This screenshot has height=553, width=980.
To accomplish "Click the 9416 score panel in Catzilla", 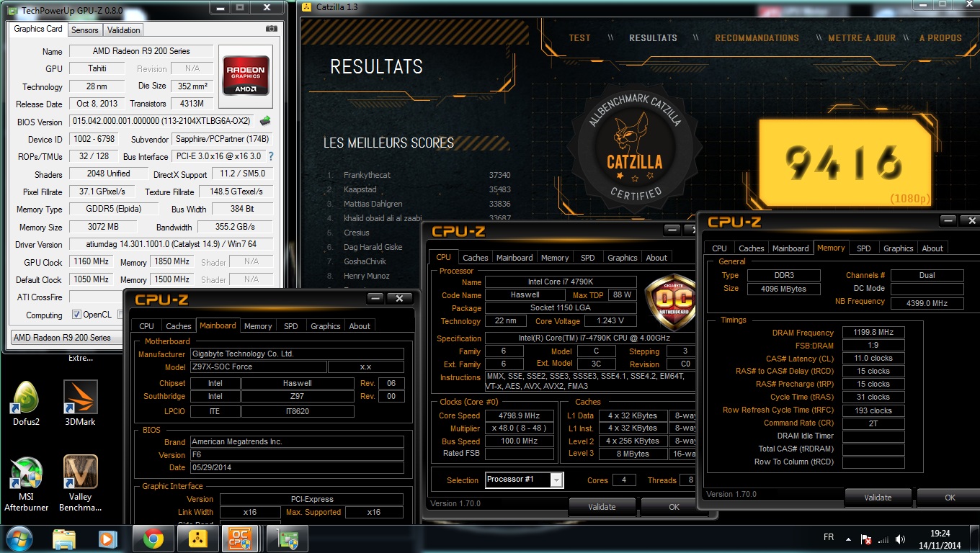I will tap(844, 162).
